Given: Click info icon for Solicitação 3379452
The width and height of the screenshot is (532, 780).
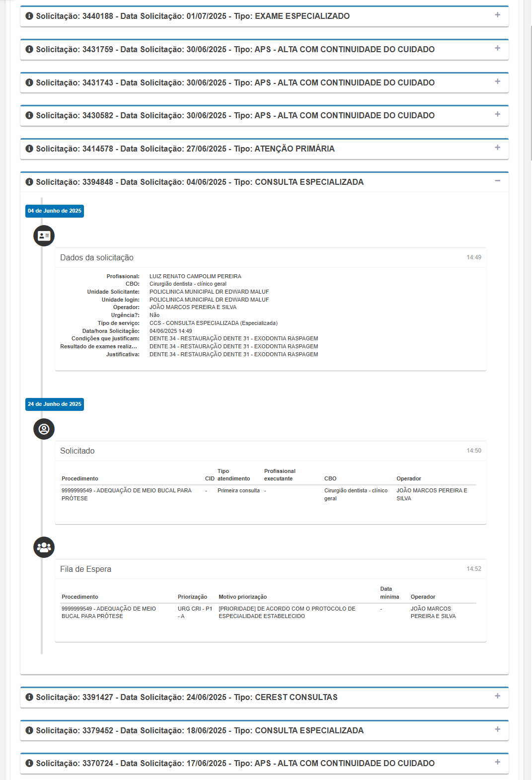Looking at the screenshot, I should pyautogui.click(x=29, y=730).
